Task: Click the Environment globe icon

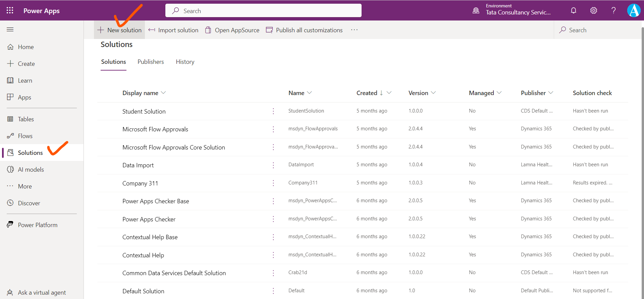Action: point(476,10)
